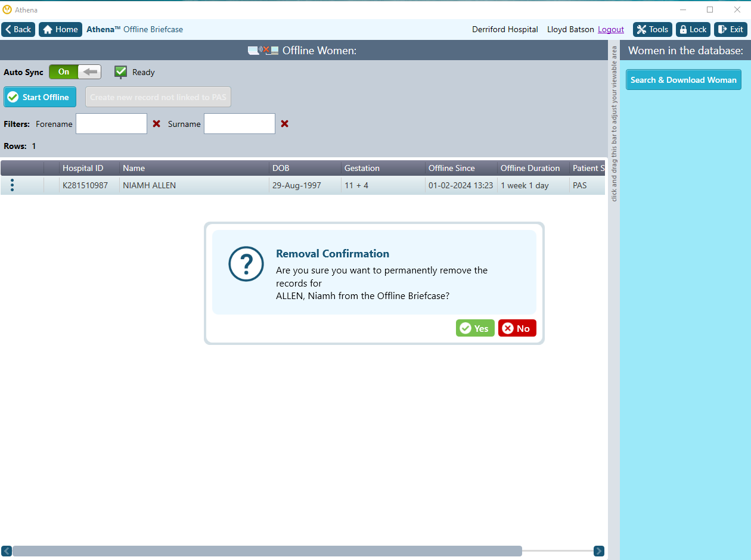Sort by Gestation column header
The height and width of the screenshot is (560, 751).
pos(383,168)
